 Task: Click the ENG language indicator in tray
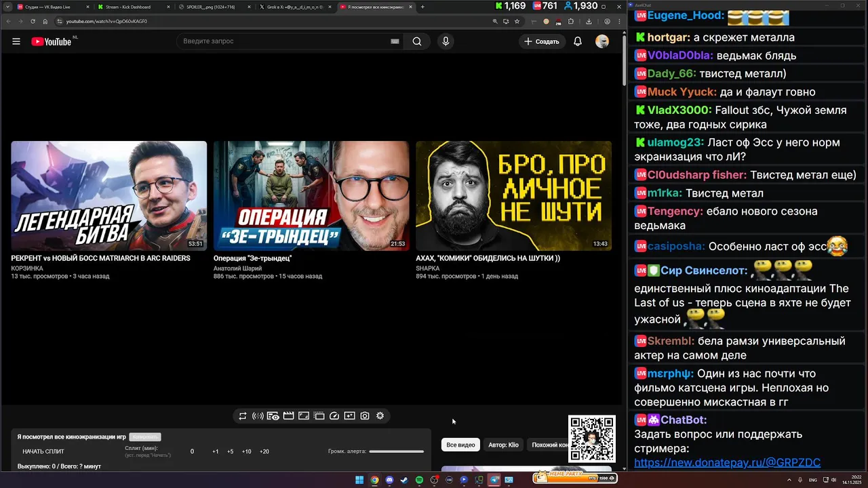[812, 480]
